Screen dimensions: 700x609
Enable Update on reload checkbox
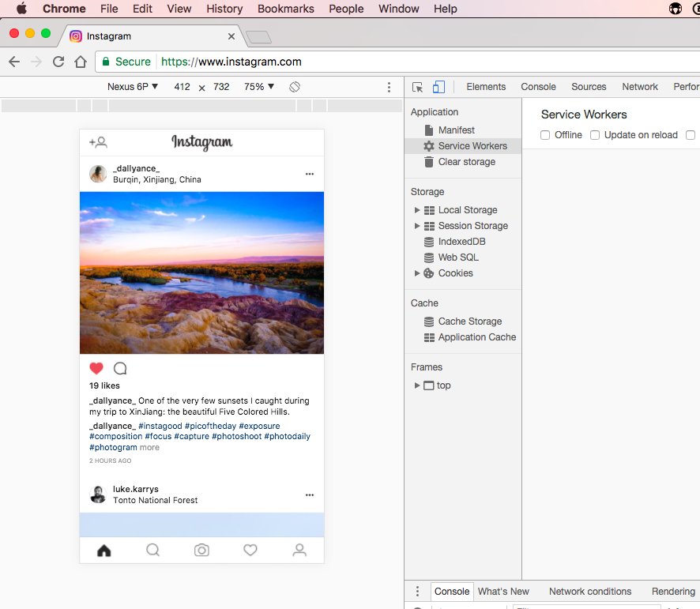tap(595, 135)
